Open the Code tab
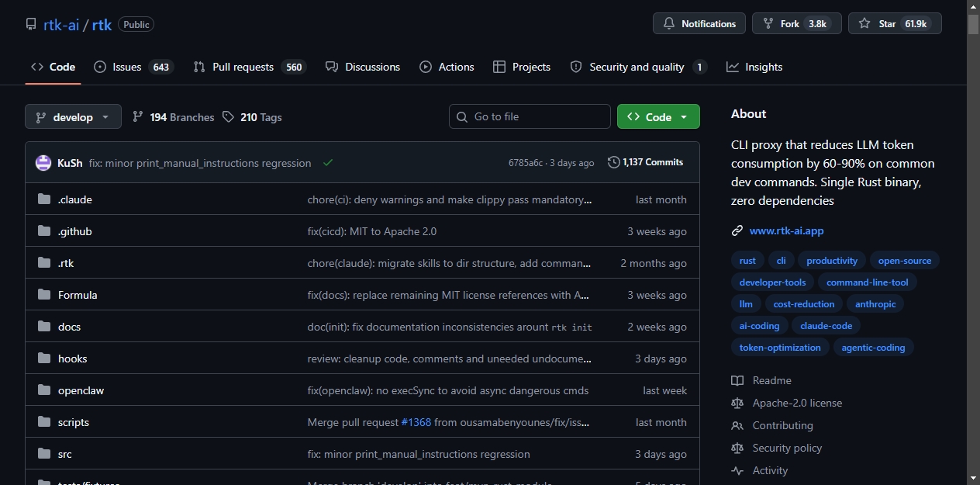Image resolution: width=980 pixels, height=485 pixels. [x=53, y=67]
